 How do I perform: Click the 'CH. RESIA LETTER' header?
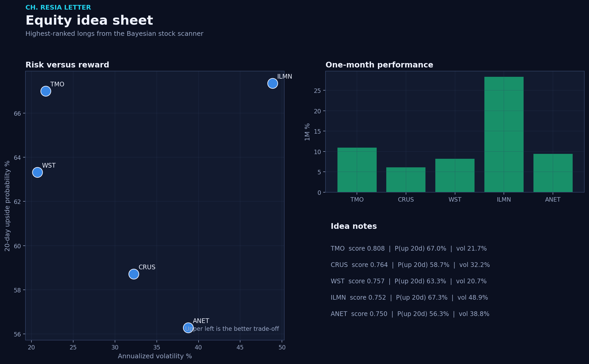tap(58, 8)
